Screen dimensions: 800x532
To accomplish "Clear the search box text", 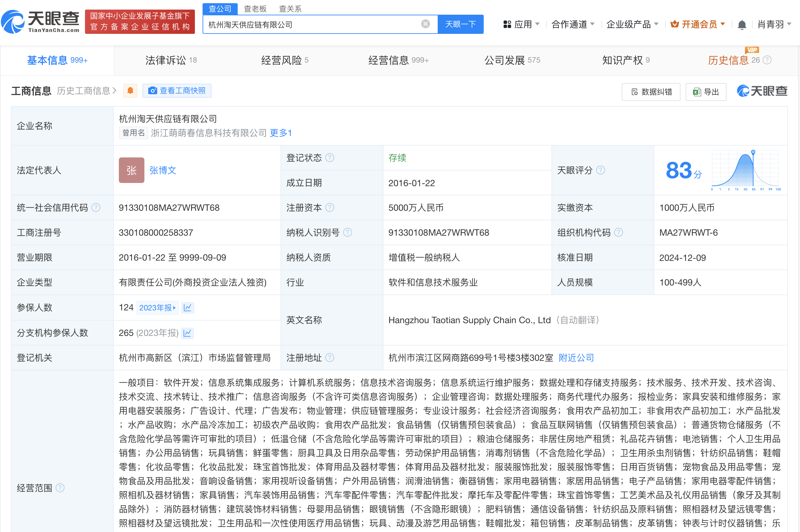I will click(x=425, y=24).
